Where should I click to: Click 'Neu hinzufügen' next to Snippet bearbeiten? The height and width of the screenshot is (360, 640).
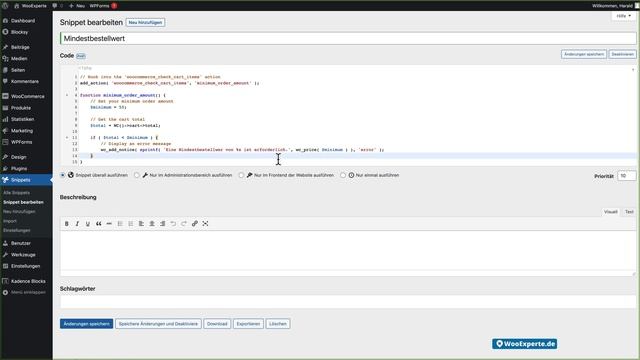pos(145,22)
